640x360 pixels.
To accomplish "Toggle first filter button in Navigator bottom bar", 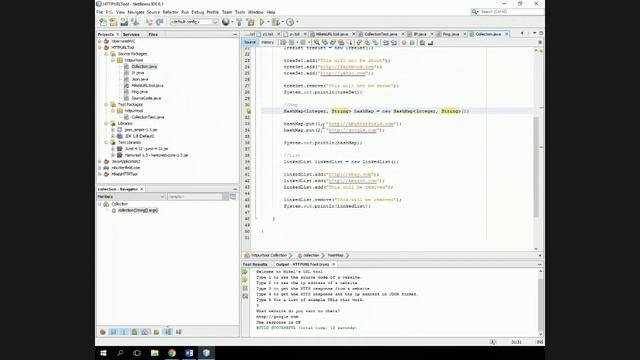I will pos(103,332).
